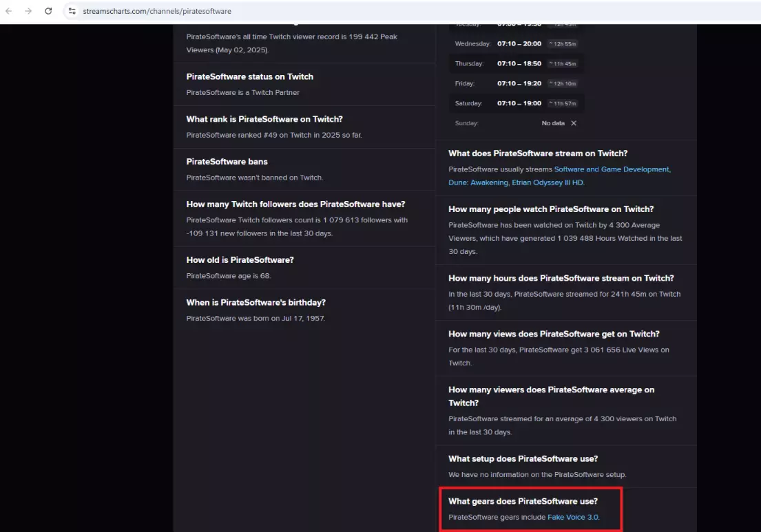761x532 pixels.
Task: Click 'What gears does PirateSoftware use?' heading
Action: tap(523, 501)
